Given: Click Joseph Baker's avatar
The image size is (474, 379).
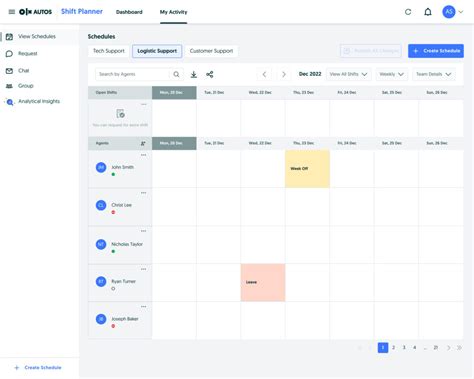Looking at the screenshot, I should click(x=101, y=319).
